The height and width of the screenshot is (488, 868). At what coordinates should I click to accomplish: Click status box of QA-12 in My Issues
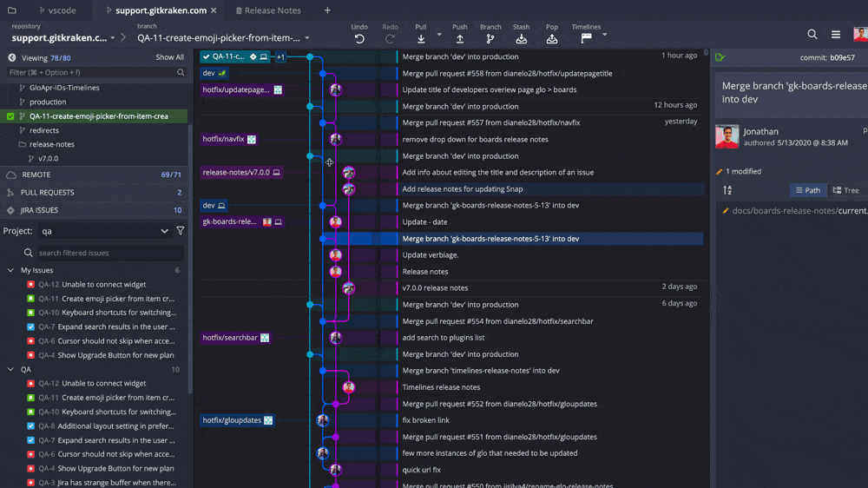[x=31, y=284]
